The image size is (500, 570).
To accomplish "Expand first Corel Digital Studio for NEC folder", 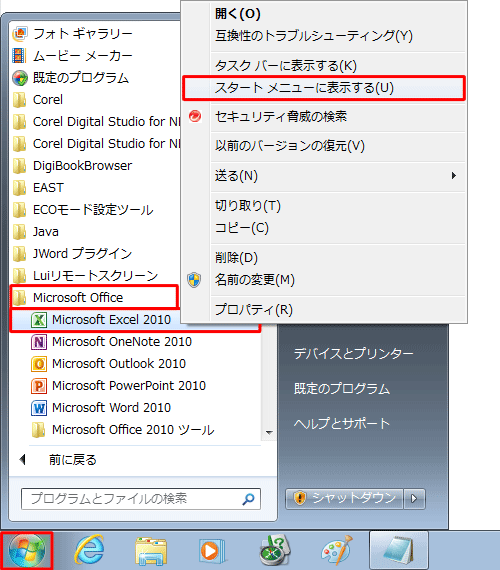I will pos(95,122).
